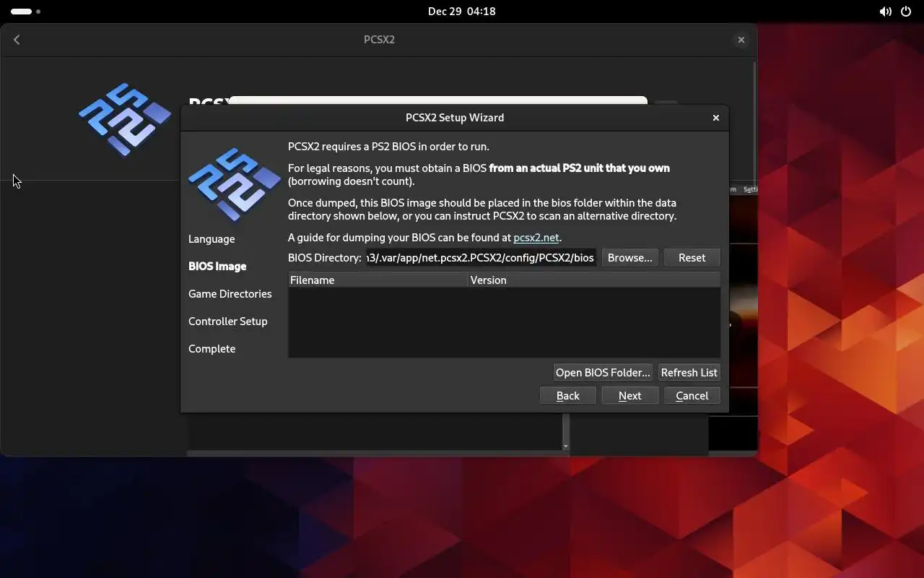Go Back in the setup wizard
The image size is (924, 578).
coord(567,396)
